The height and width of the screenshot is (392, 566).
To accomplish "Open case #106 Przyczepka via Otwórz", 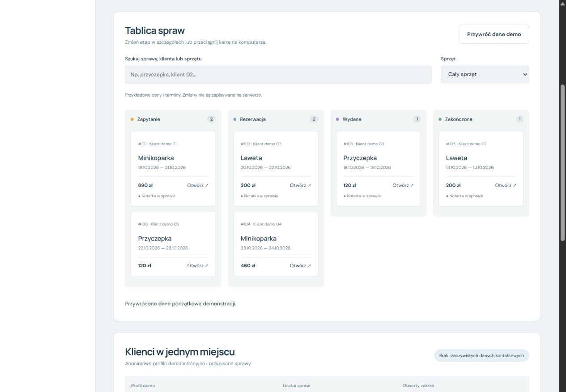I will [x=198, y=266].
